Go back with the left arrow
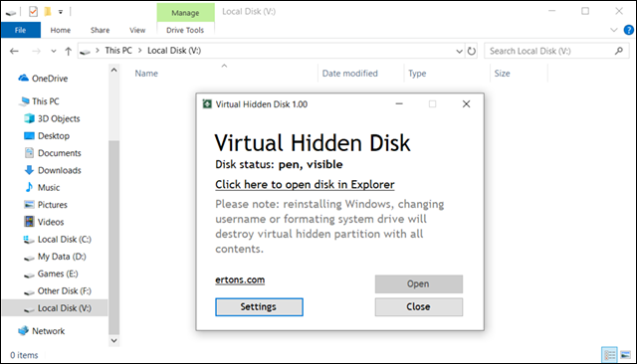The image size is (637, 364). 14,51
